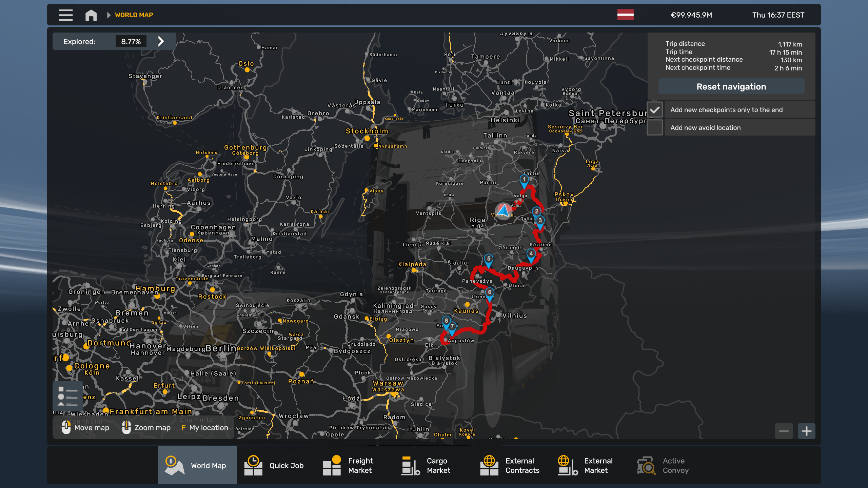Zoom in with the plus button

point(806,431)
